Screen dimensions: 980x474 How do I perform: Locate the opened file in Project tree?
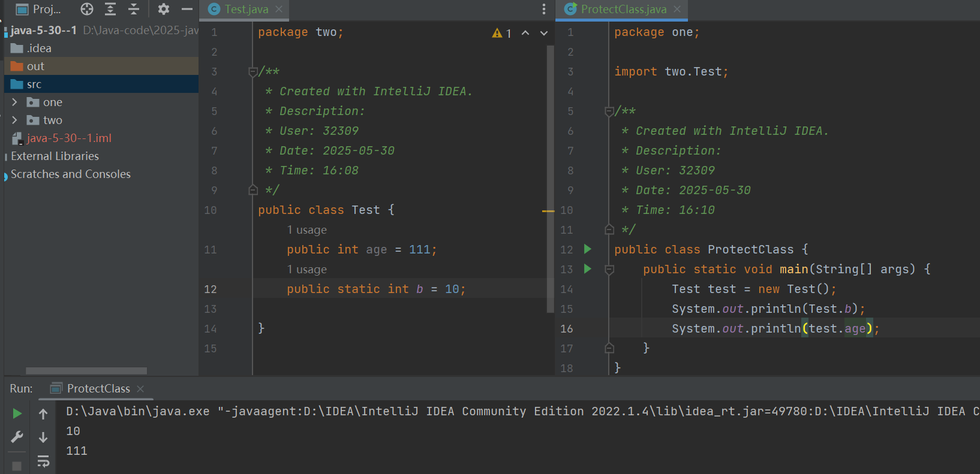87,9
